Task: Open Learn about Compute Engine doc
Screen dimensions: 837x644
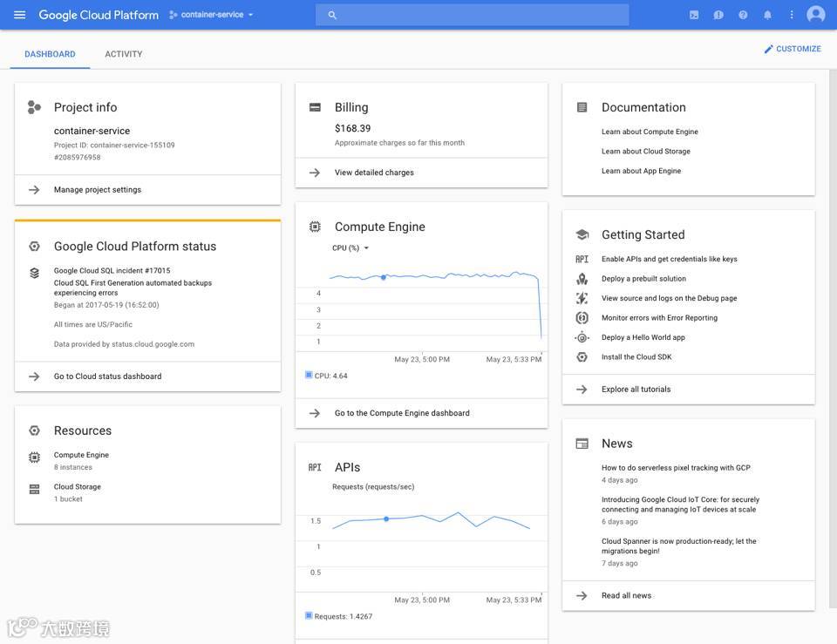Action: [650, 132]
